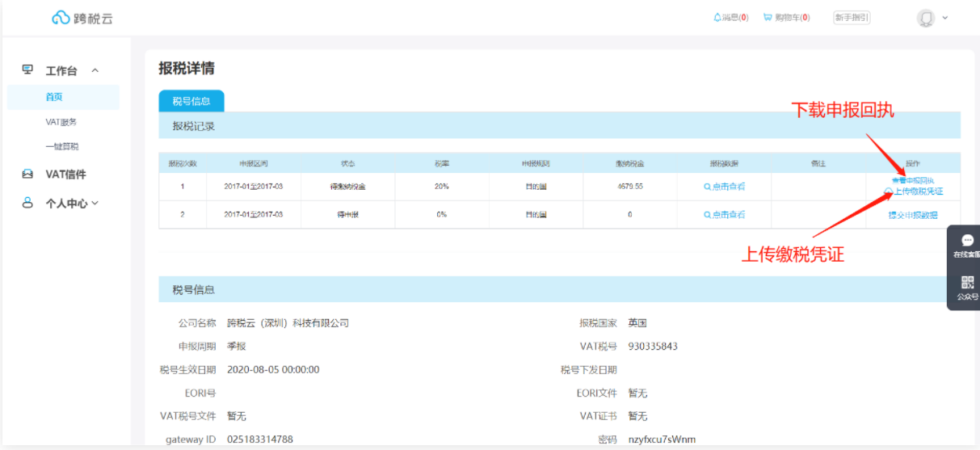Expand the user account dropdown arrow
The height and width of the screenshot is (450, 980).
pyautogui.click(x=945, y=17)
